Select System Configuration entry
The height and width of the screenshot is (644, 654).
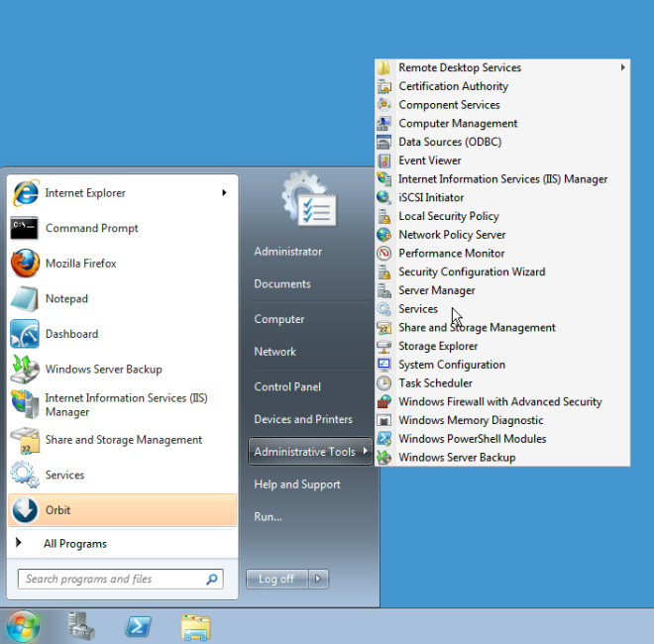pos(502,365)
